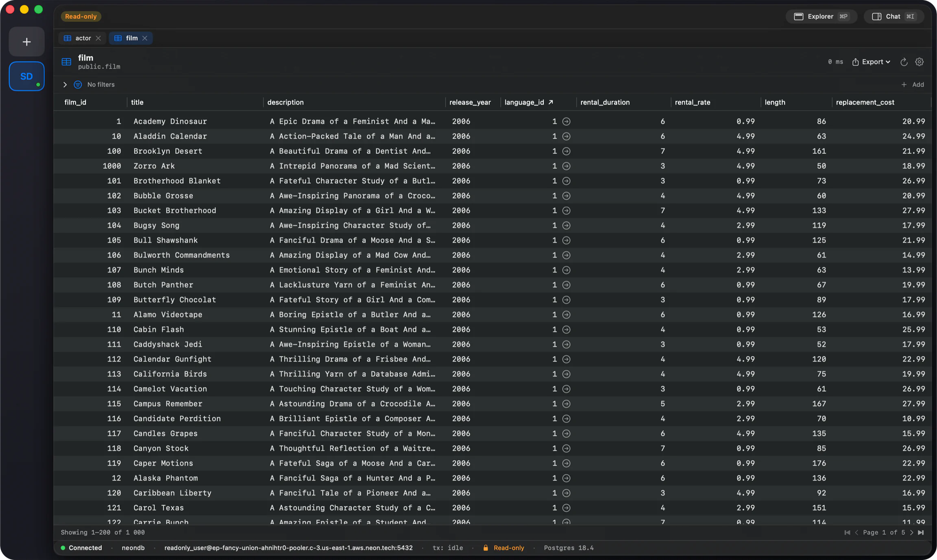This screenshot has width=937, height=560.
Task: Click the filter icon beside No filters
Action: [x=78, y=85]
